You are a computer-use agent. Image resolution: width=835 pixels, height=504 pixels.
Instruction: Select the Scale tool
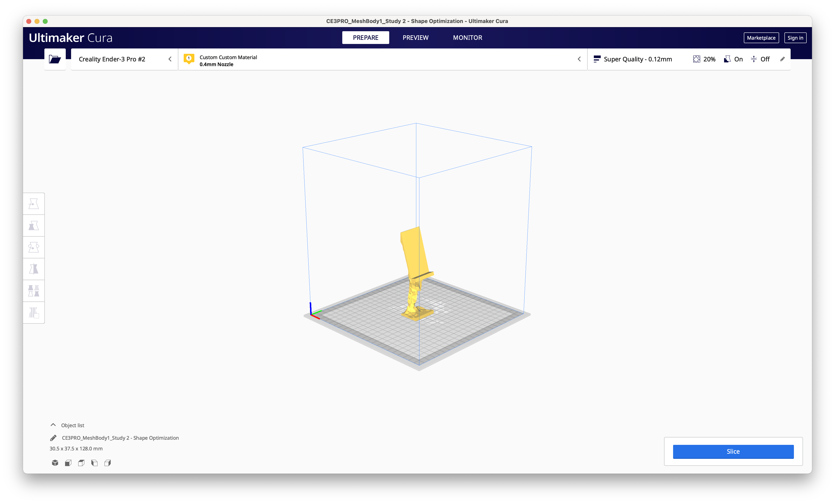(33, 226)
